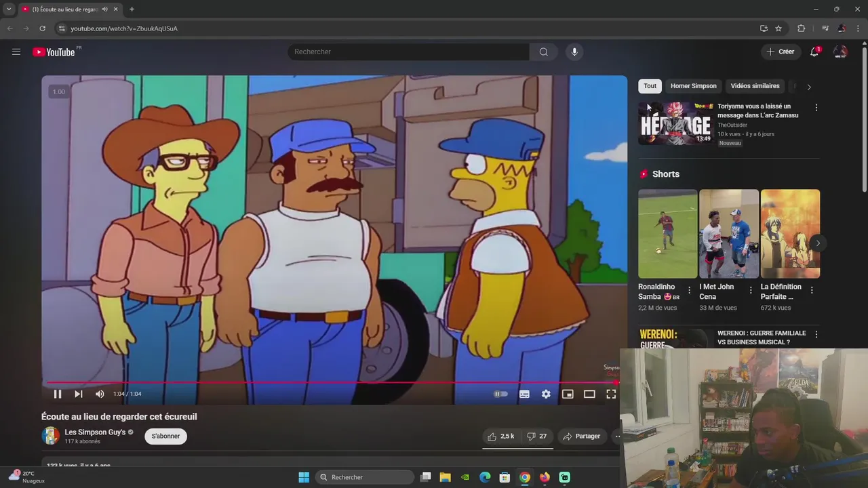Open the La Définition Parfaite short
Image resolution: width=868 pixels, height=488 pixels.
coord(790,234)
